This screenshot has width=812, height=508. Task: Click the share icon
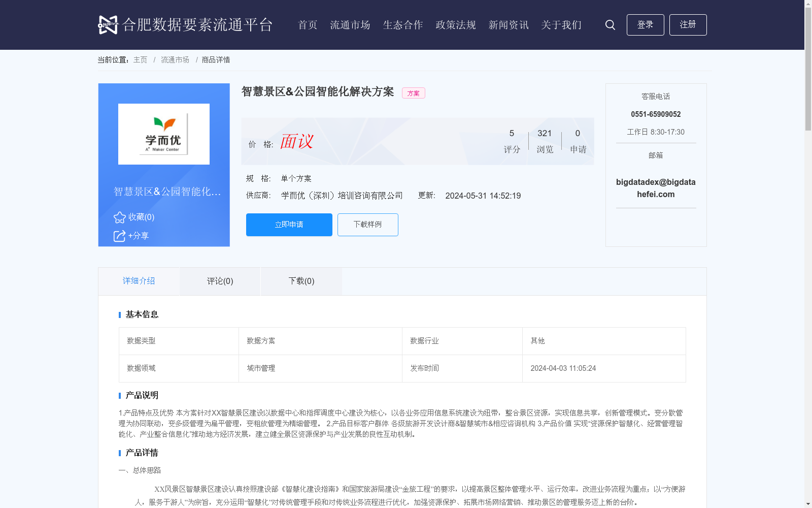coord(119,236)
